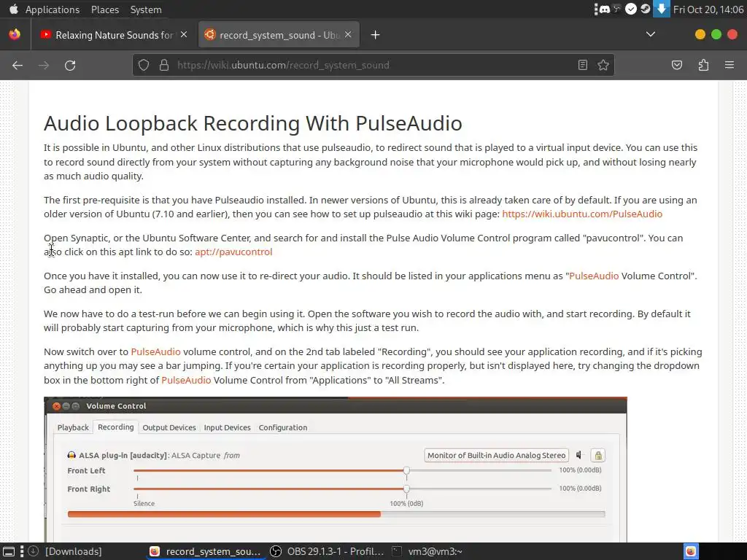Open the wiki.ubuntu.com/PulseAudio link

pyautogui.click(x=582, y=214)
